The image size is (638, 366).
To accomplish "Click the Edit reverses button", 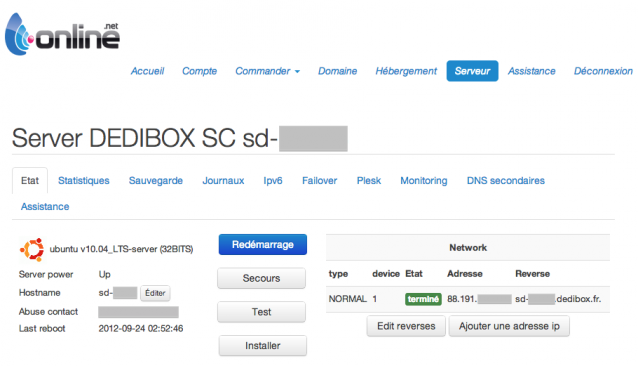I will [406, 326].
